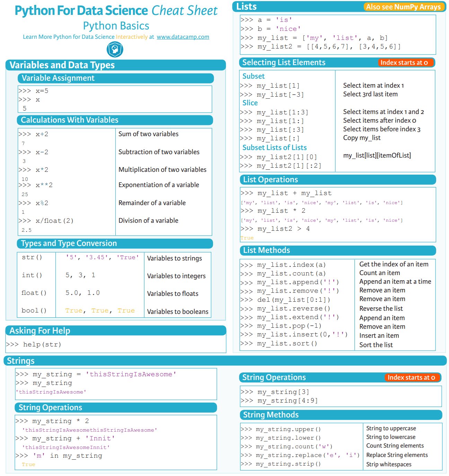This screenshot has height=476, width=449.
Task: Click 'Select 3rd last item' description
Action: coord(370,94)
